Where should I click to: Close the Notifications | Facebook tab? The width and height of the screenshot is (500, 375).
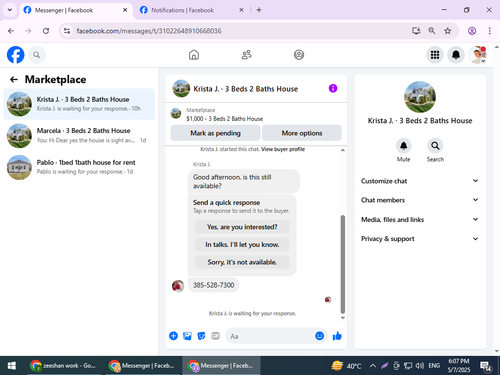241,10
